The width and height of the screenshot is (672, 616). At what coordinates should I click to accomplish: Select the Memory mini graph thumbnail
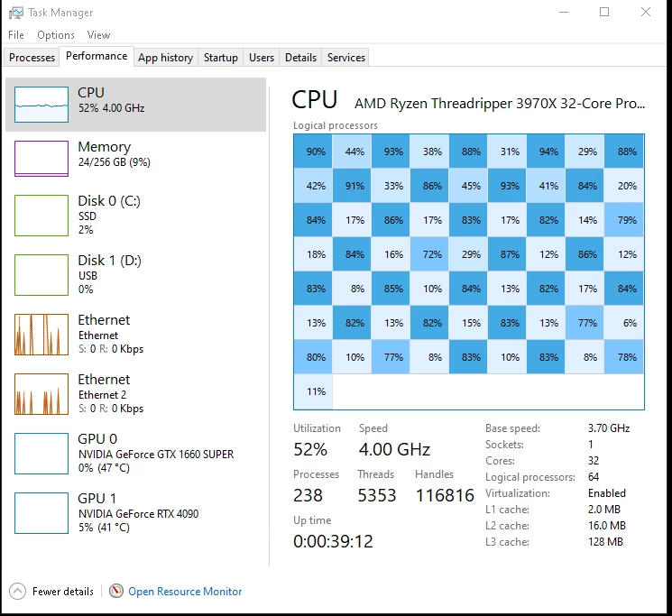coord(41,159)
